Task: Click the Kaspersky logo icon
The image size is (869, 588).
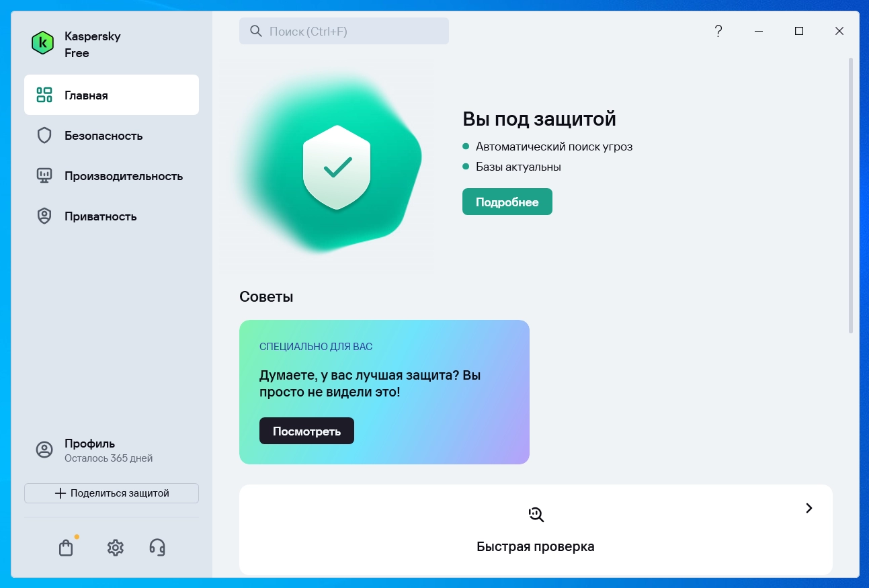Action: [43, 43]
